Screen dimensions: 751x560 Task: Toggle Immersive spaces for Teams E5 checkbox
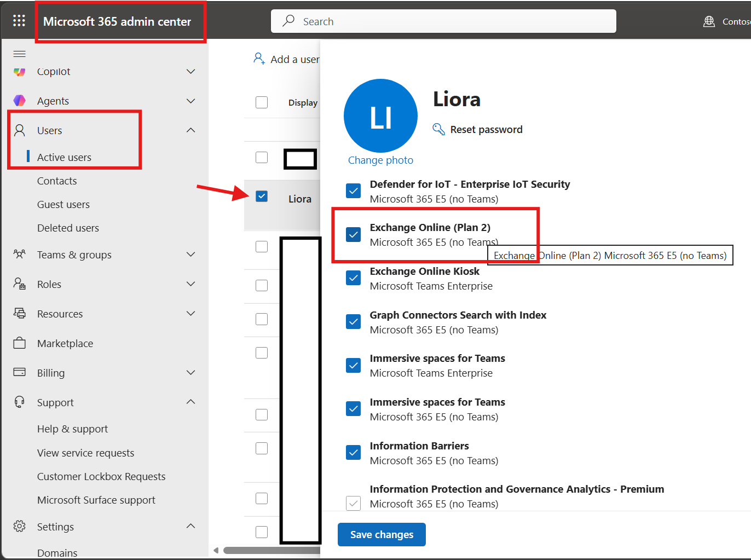(354, 409)
